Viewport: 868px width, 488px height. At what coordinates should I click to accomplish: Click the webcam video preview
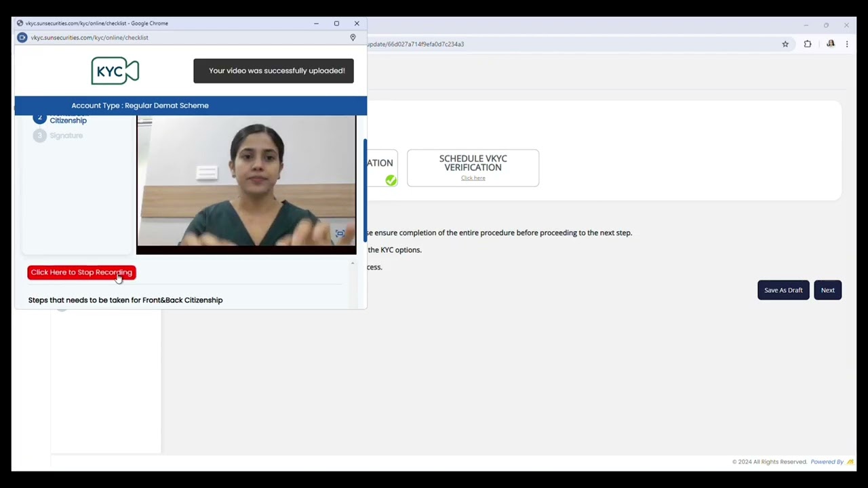[246, 184]
